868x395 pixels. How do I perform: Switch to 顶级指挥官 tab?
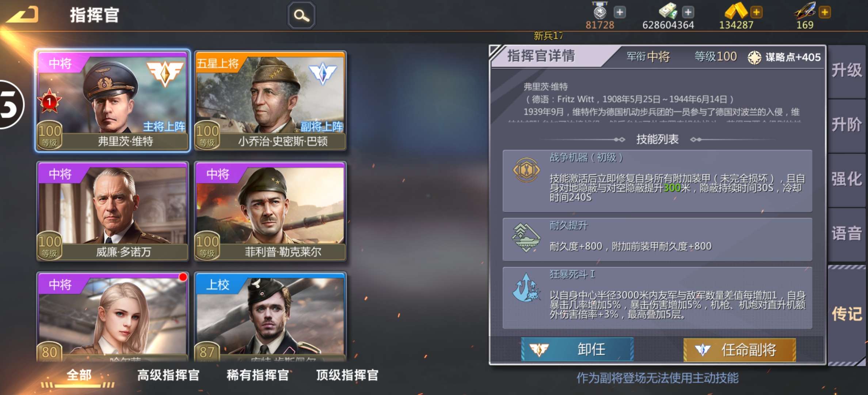point(347,375)
